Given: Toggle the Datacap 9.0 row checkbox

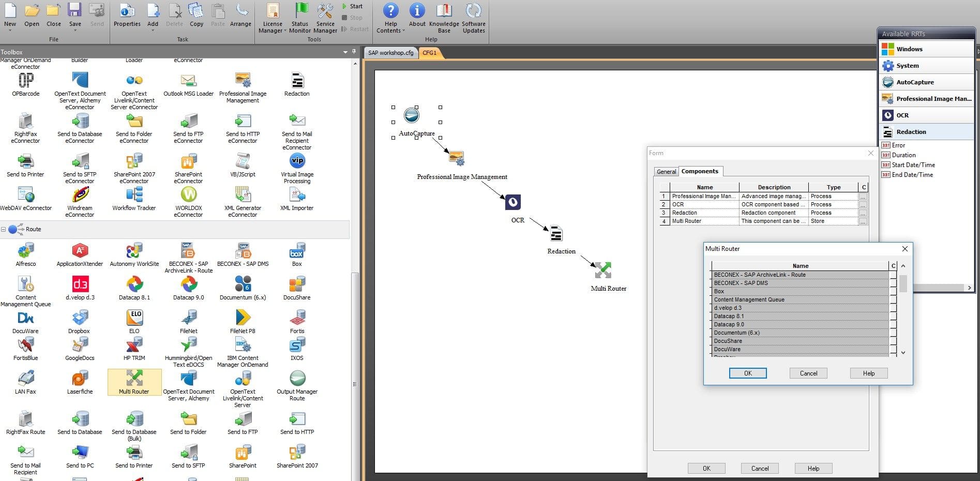Looking at the screenshot, I should [893, 324].
